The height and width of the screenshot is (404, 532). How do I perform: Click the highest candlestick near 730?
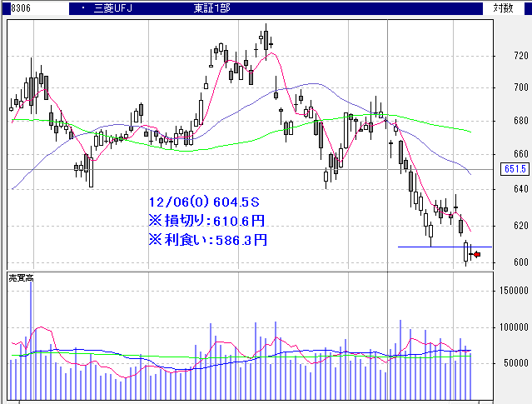[x=266, y=37]
